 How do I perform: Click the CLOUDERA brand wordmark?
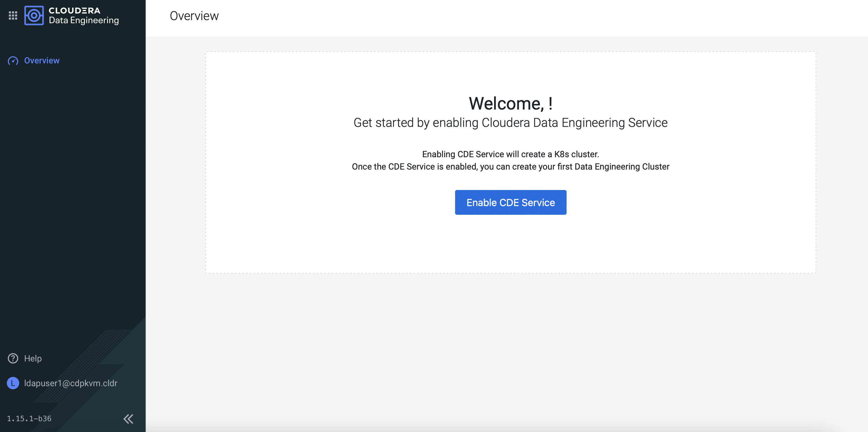click(x=74, y=11)
